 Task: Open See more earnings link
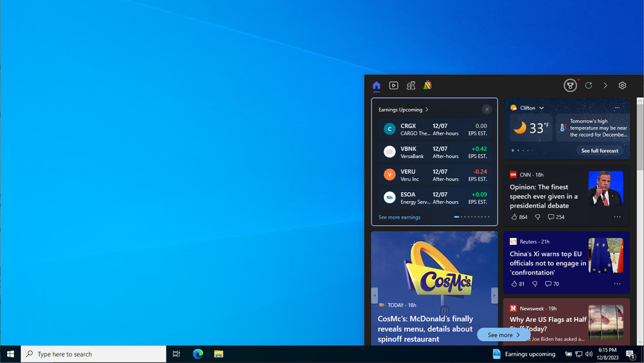pos(399,217)
